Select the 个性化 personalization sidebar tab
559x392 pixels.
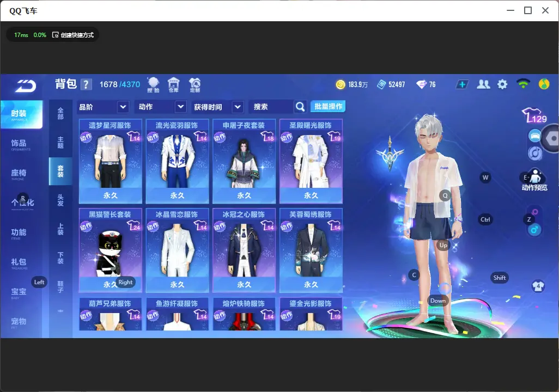(21, 204)
